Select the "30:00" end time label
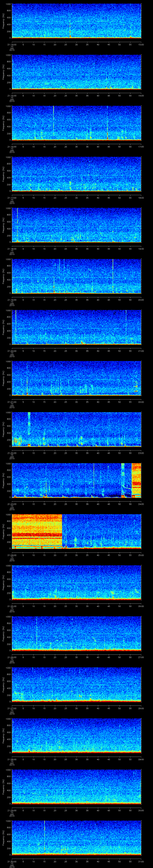 tap(141, 810)
